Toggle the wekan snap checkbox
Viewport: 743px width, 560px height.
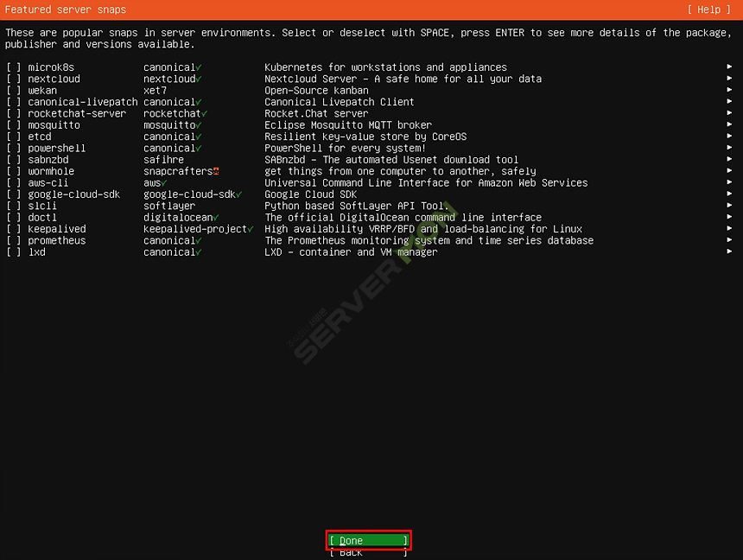pyautogui.click(x=14, y=91)
